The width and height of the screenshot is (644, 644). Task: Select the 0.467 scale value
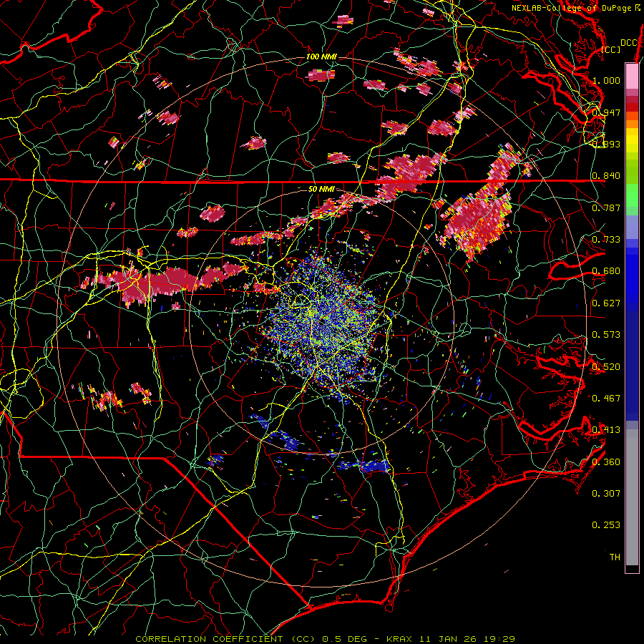pos(606,398)
